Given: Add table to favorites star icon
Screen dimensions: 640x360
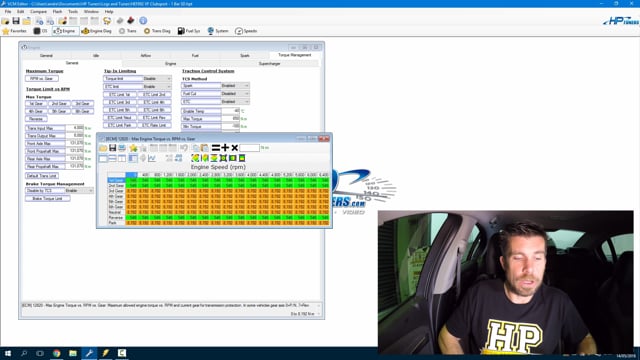Looking at the screenshot, I should (133, 148).
